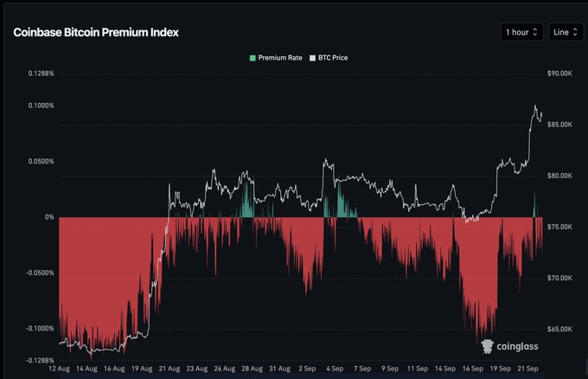Click the 16 Aug date label
Viewport: 588px width, 379px height.
click(114, 369)
